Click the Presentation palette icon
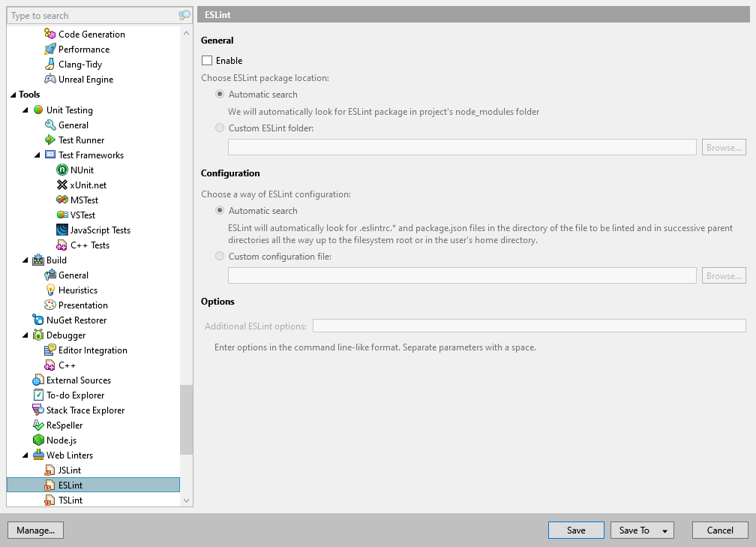 click(50, 305)
